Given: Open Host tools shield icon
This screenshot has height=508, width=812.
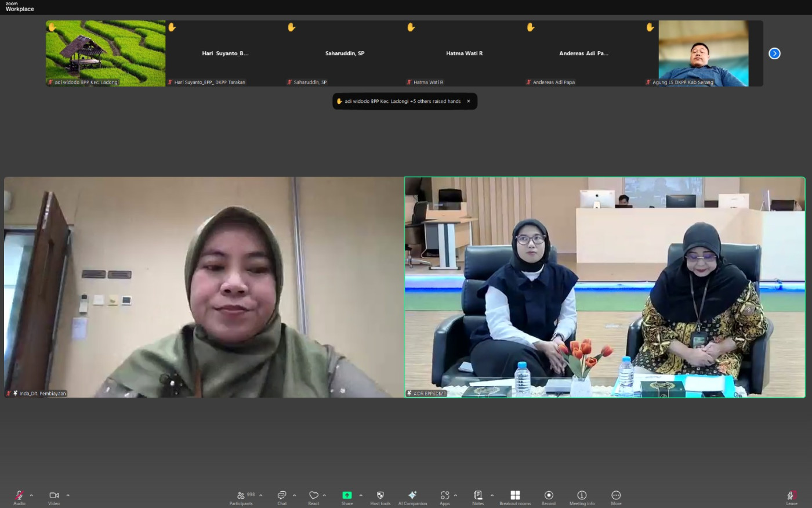Looking at the screenshot, I should coord(380,496).
